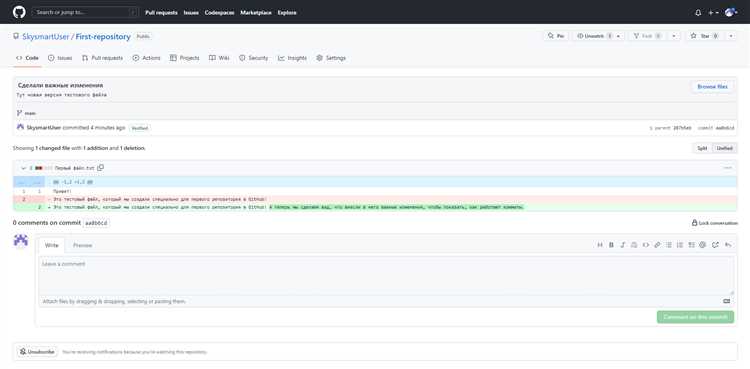Switch diff to Split view
750x369 pixels.
click(x=702, y=148)
